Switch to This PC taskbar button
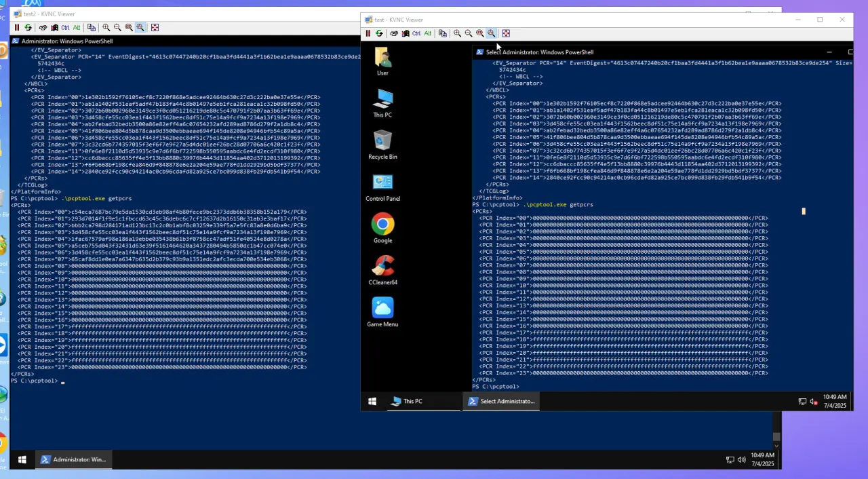The image size is (868, 479). click(422, 402)
